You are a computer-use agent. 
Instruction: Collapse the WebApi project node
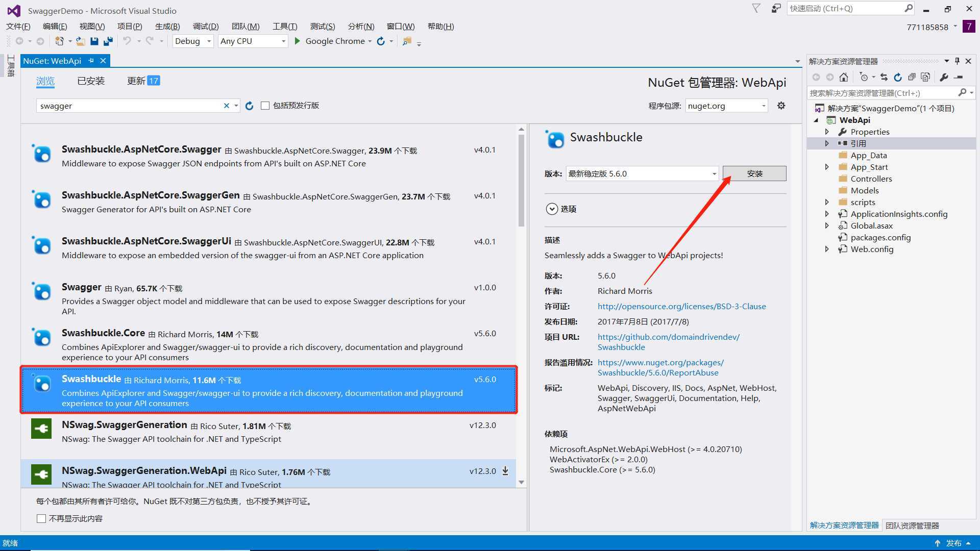pos(816,120)
